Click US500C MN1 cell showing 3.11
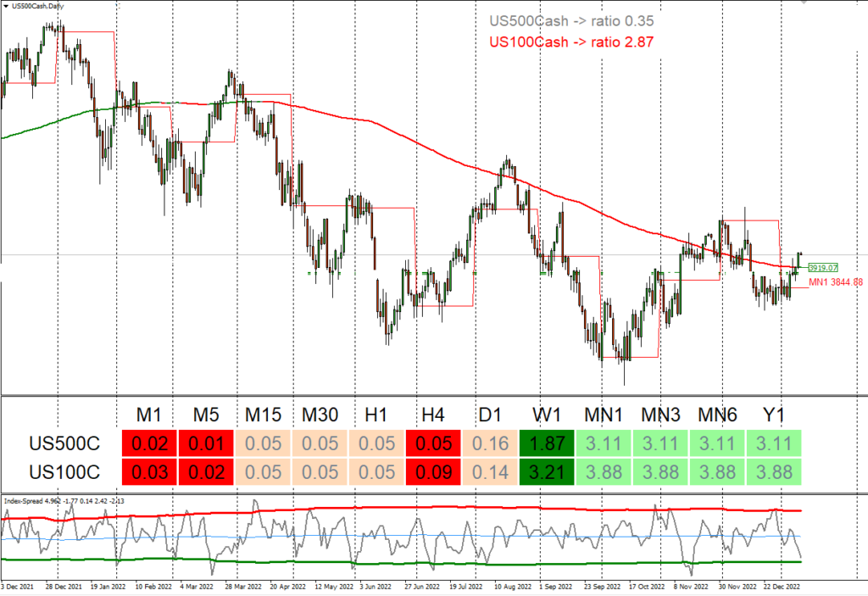Viewport: 868px width, 596px height. click(x=604, y=443)
